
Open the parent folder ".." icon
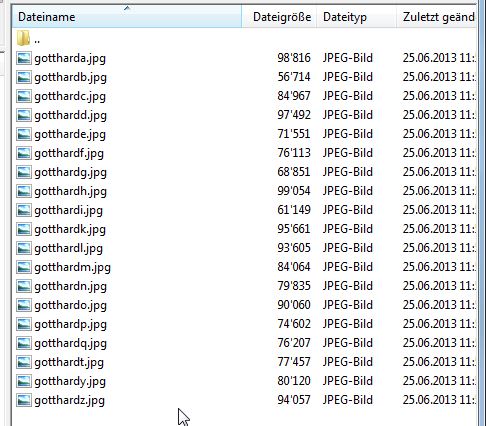pos(23,38)
